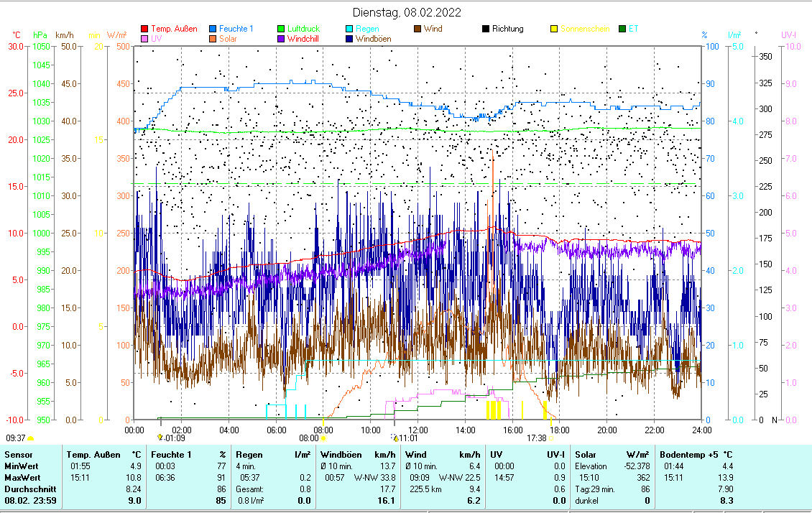Click the sun icon beside 09:37

click(31, 438)
